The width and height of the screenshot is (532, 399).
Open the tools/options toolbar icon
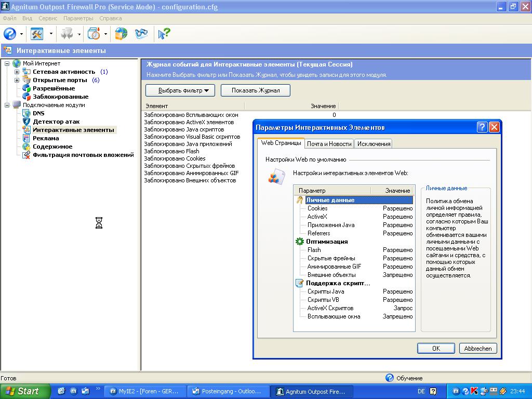click(x=37, y=34)
